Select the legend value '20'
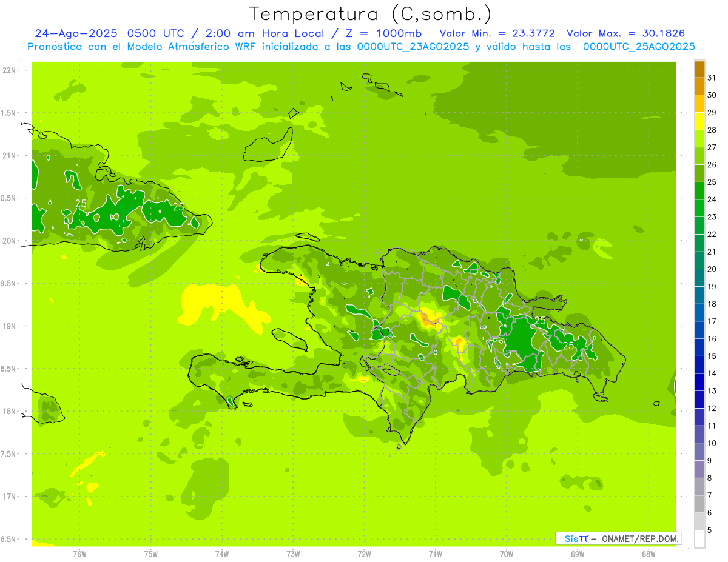Screen dimensions: 728x562 point(712,269)
